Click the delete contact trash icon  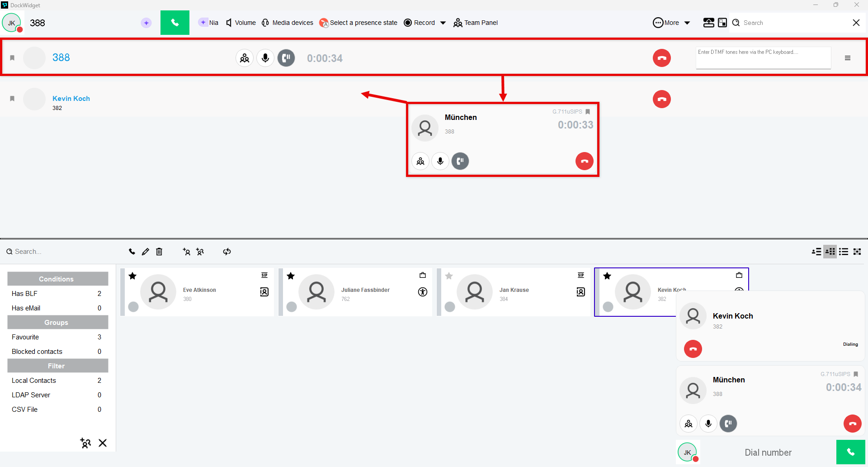[159, 252]
